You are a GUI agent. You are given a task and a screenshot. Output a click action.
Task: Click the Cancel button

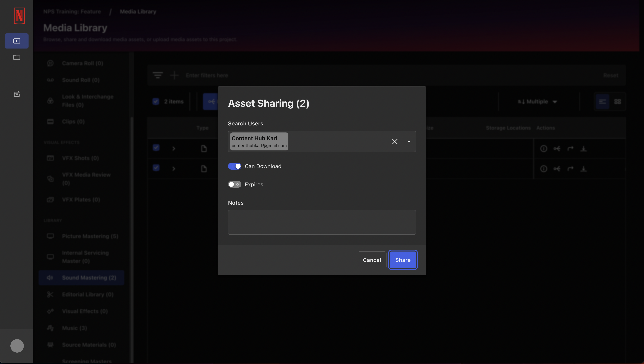click(372, 260)
